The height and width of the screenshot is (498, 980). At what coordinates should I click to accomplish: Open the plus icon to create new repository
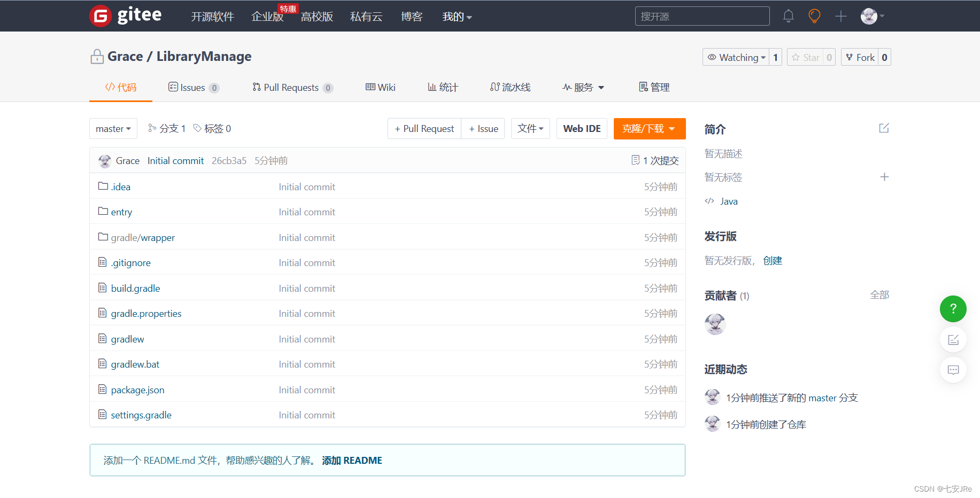point(840,16)
